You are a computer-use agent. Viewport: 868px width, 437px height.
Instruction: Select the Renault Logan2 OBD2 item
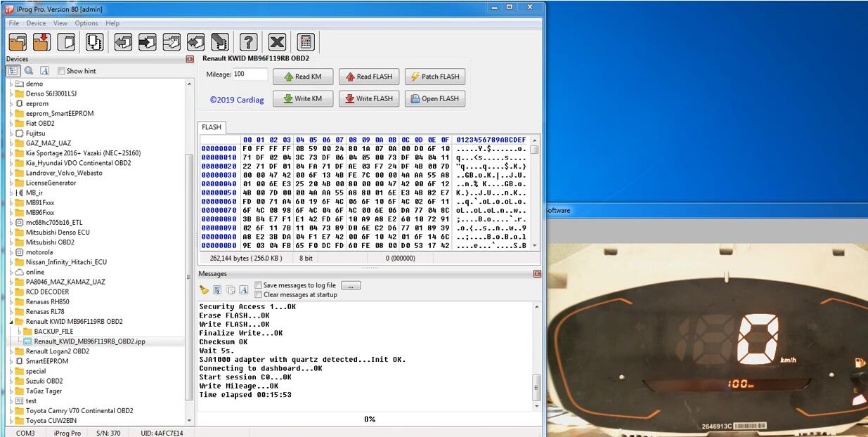58,351
